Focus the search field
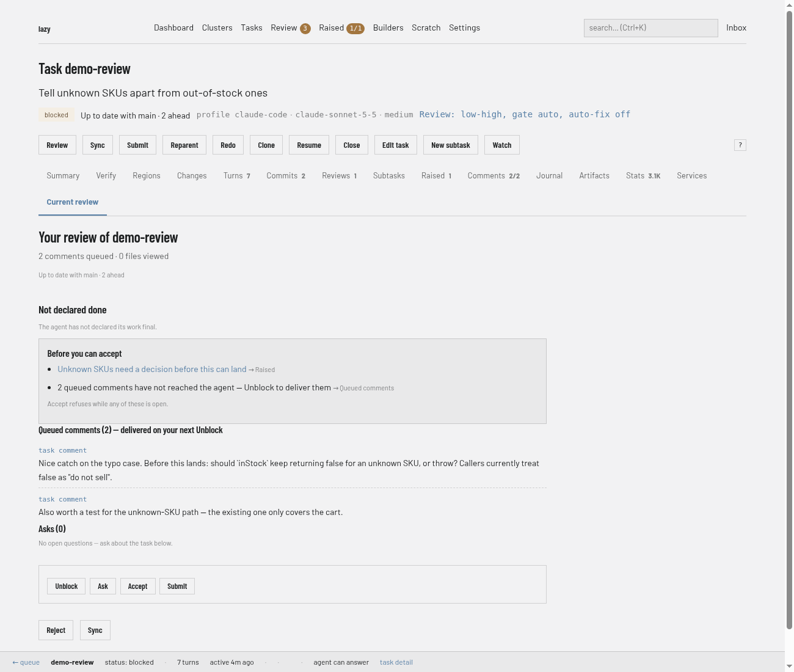 point(651,28)
